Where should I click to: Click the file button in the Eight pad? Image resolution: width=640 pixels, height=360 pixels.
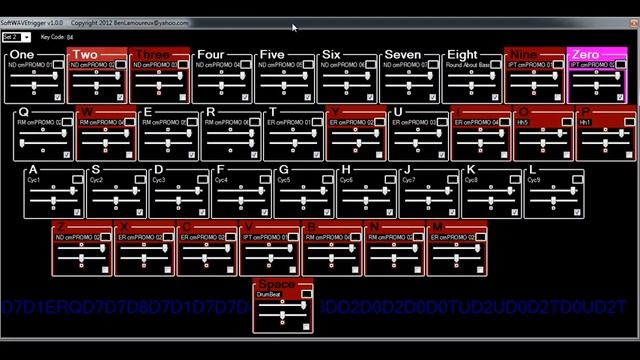click(496, 64)
